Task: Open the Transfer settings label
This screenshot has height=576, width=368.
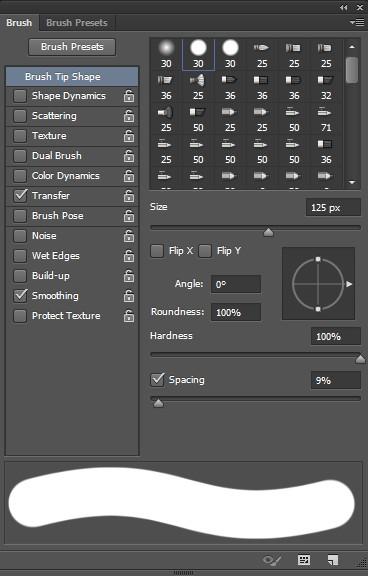Action: 51,196
